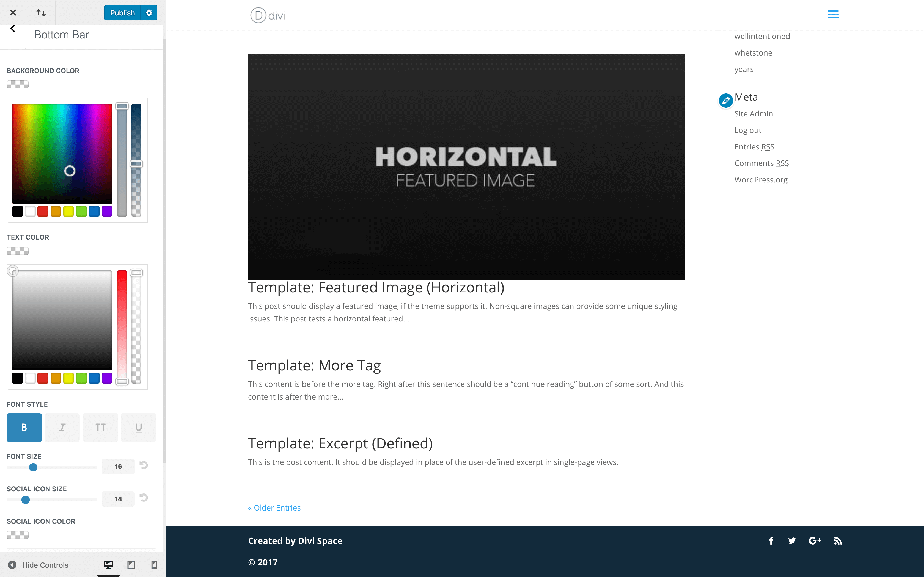Select desktop preview mode tab
Viewport: 924px width, 577px height.
[108, 565]
